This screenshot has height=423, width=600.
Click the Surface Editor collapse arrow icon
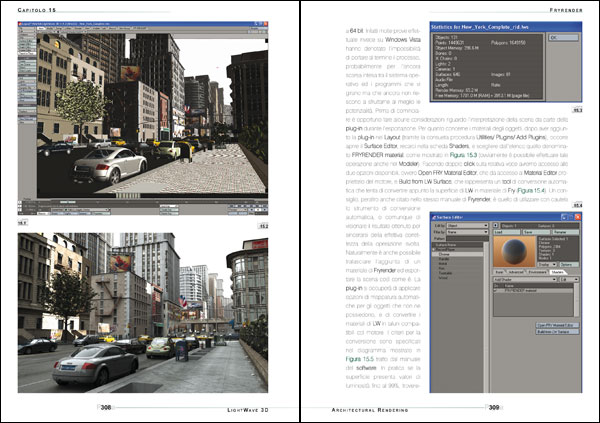496,225
